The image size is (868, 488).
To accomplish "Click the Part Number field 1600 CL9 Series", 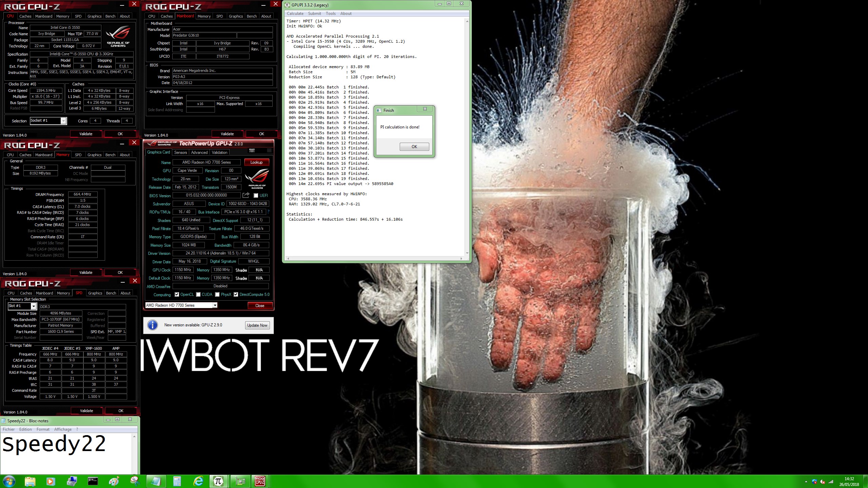I will click(x=61, y=331).
